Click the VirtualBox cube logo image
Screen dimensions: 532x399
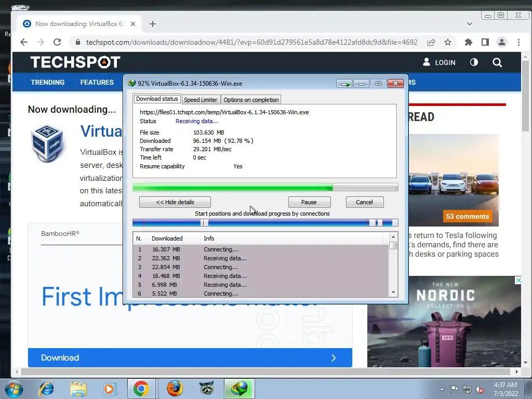click(x=47, y=143)
